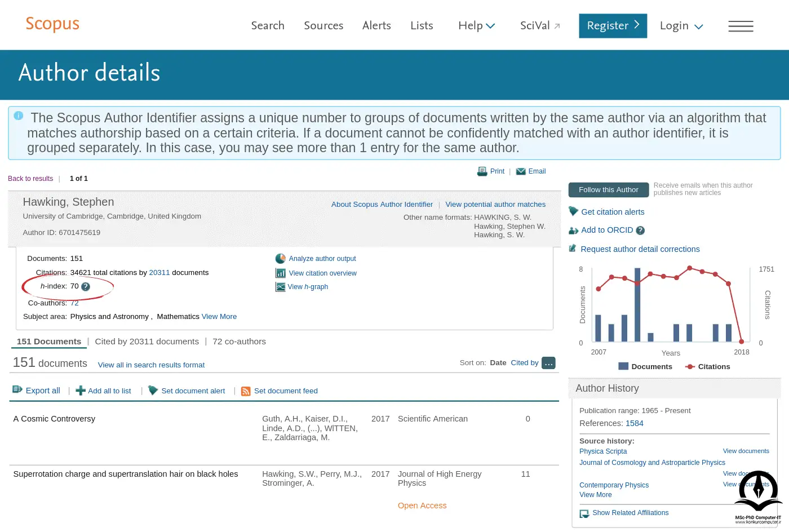This screenshot has width=789, height=532.
Task: Switch to the 151 Documents tab
Action: click(49, 342)
